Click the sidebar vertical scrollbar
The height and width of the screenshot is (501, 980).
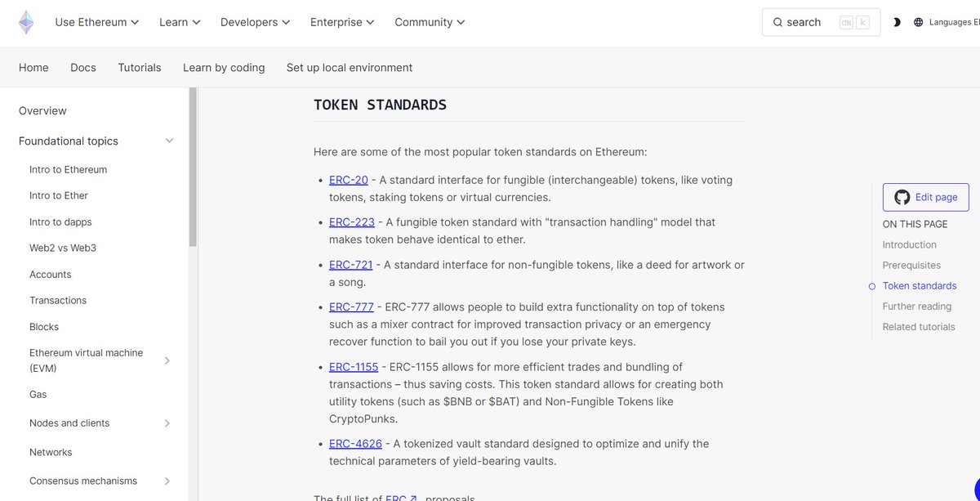(193, 167)
